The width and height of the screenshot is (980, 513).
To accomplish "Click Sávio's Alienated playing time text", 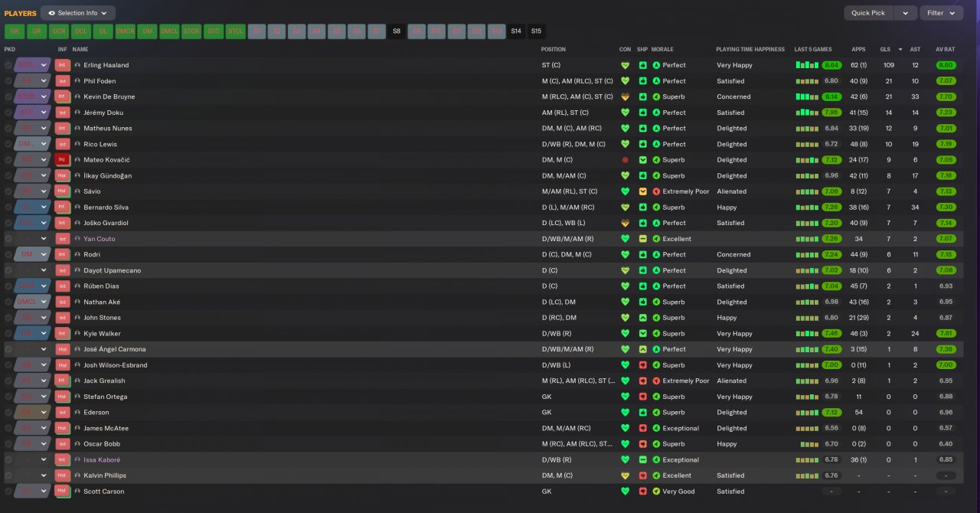I will [x=731, y=191].
